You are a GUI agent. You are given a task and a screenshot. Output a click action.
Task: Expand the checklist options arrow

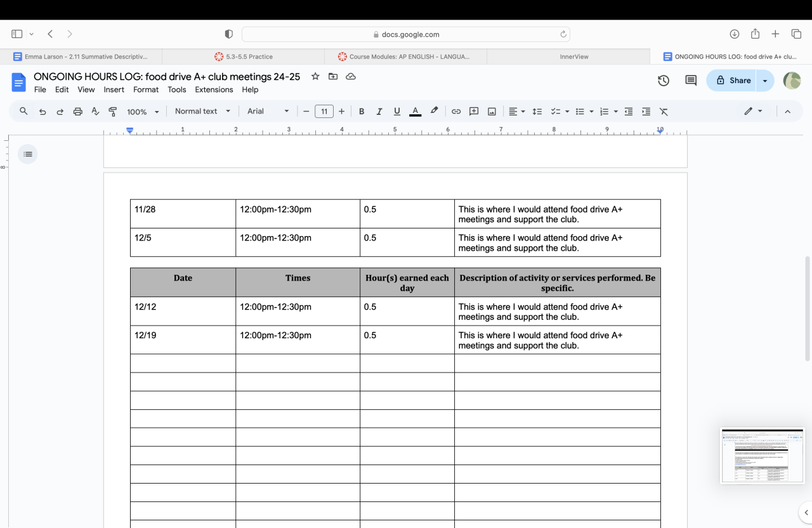point(567,112)
